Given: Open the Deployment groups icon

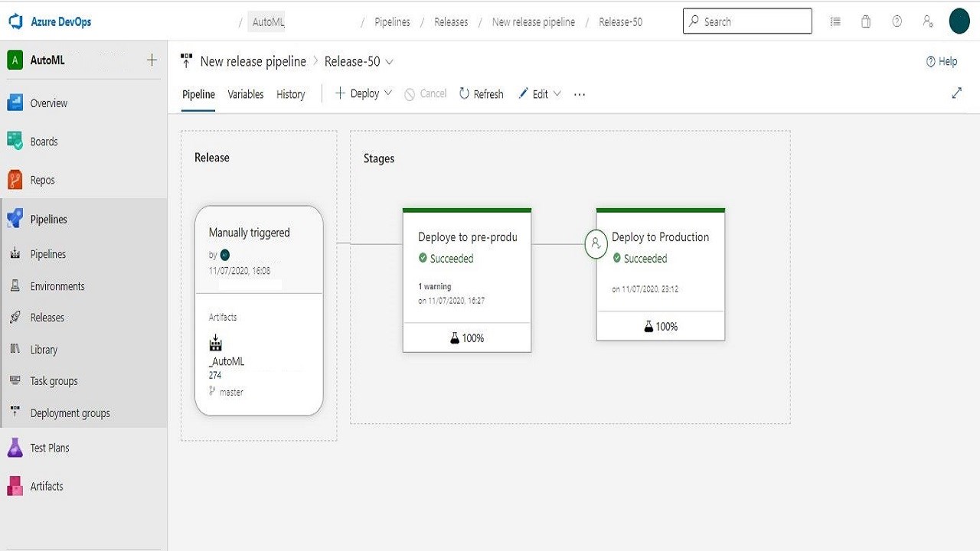Looking at the screenshot, I should coord(15,412).
